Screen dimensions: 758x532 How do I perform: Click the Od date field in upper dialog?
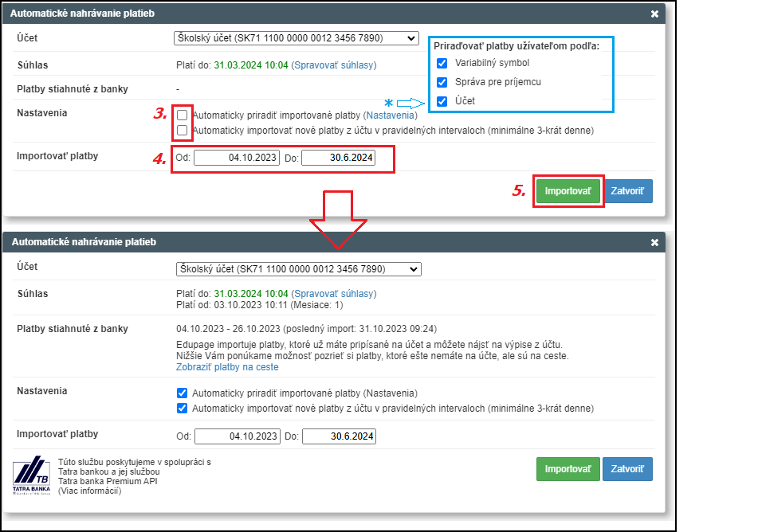pyautogui.click(x=237, y=158)
